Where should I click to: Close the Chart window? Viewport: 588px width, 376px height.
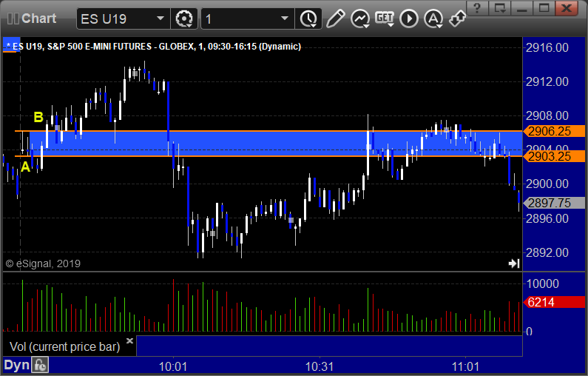567,7
